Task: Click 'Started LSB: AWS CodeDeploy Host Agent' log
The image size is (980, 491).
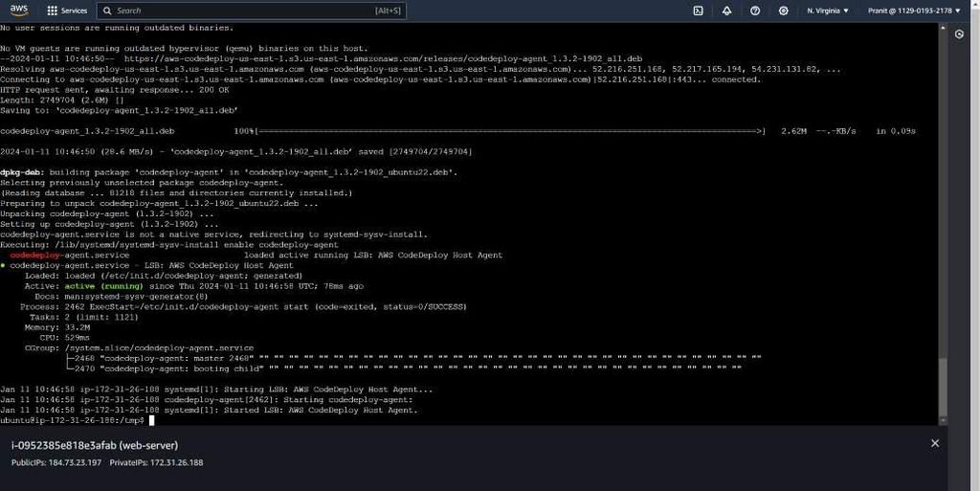Action: [x=209, y=411]
